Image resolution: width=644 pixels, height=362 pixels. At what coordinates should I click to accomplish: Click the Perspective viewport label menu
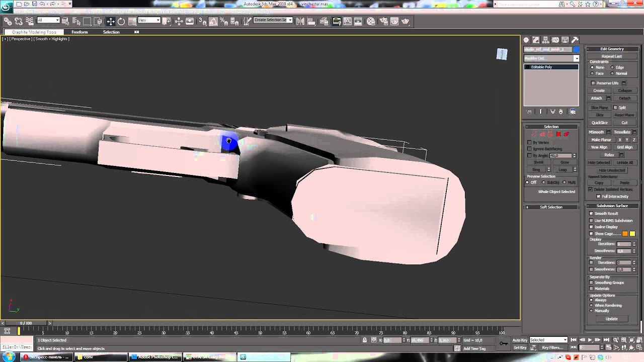pos(20,39)
